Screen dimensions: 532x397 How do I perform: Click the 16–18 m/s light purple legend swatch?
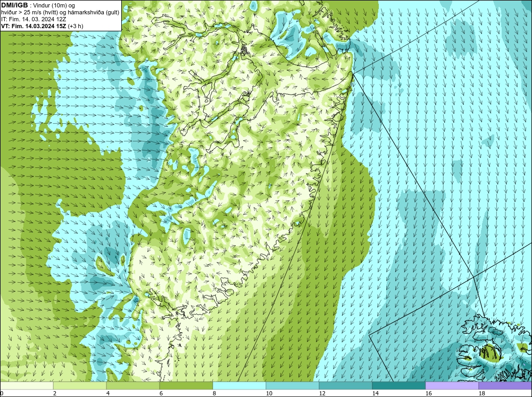tap(452, 386)
